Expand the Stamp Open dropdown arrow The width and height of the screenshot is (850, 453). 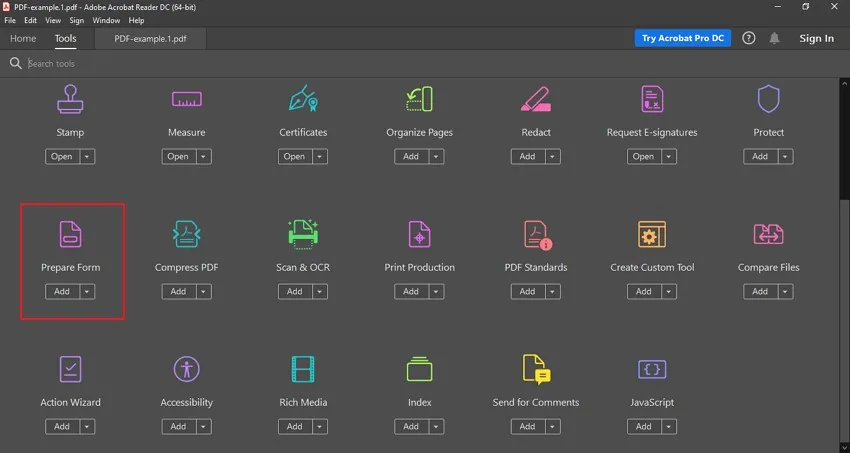click(x=87, y=157)
